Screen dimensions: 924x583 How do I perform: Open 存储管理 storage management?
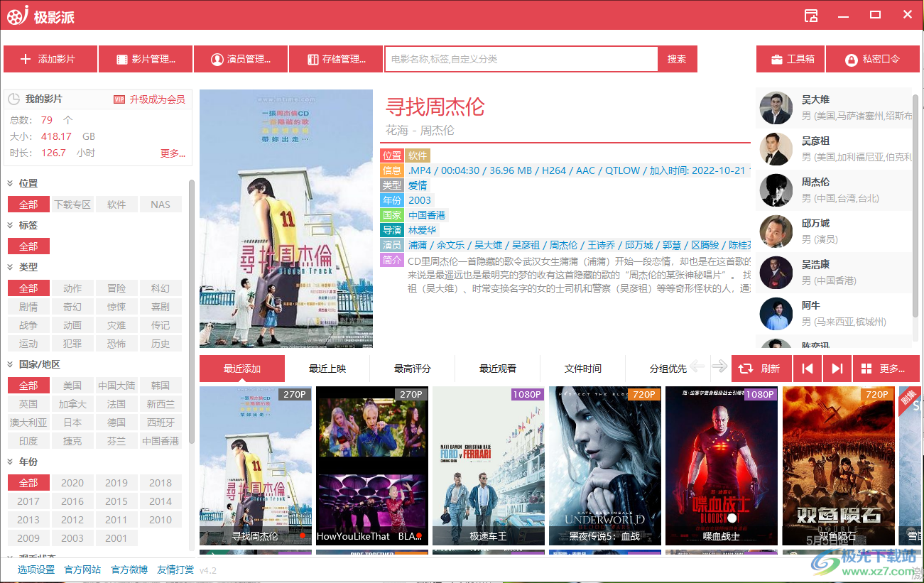336,59
